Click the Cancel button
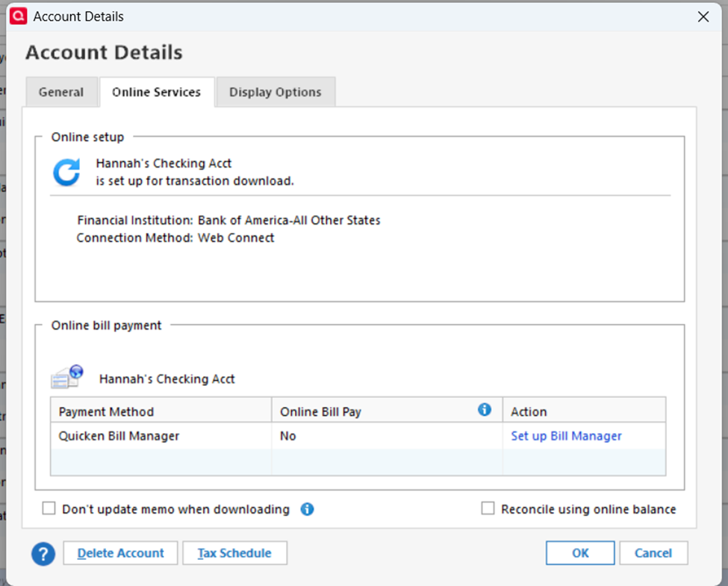The width and height of the screenshot is (728, 586). (653, 553)
